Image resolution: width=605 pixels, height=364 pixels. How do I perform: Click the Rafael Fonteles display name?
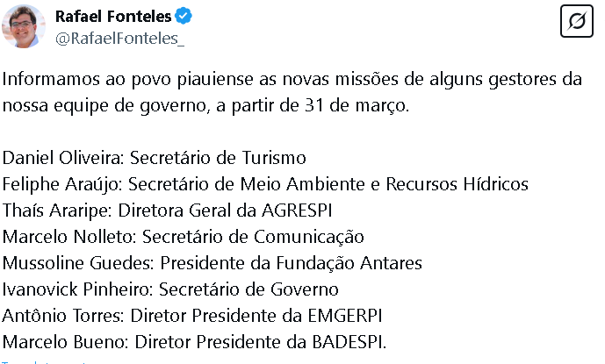pyautogui.click(x=114, y=17)
